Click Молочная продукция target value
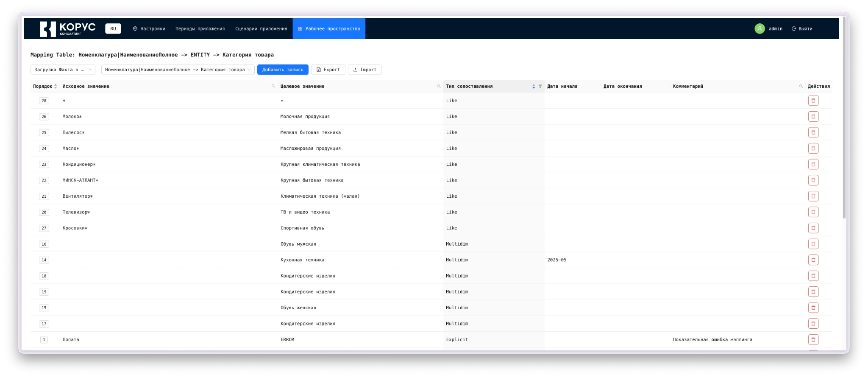This screenshot has width=868, height=378. pyautogui.click(x=305, y=117)
